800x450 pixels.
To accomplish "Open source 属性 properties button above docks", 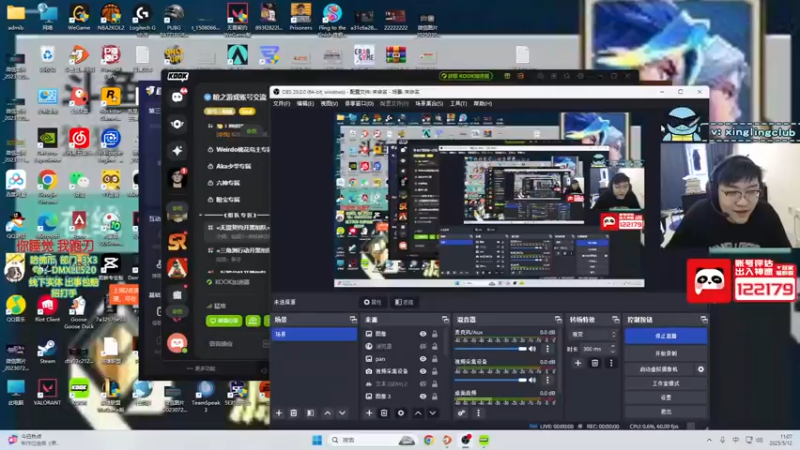I will (x=372, y=302).
